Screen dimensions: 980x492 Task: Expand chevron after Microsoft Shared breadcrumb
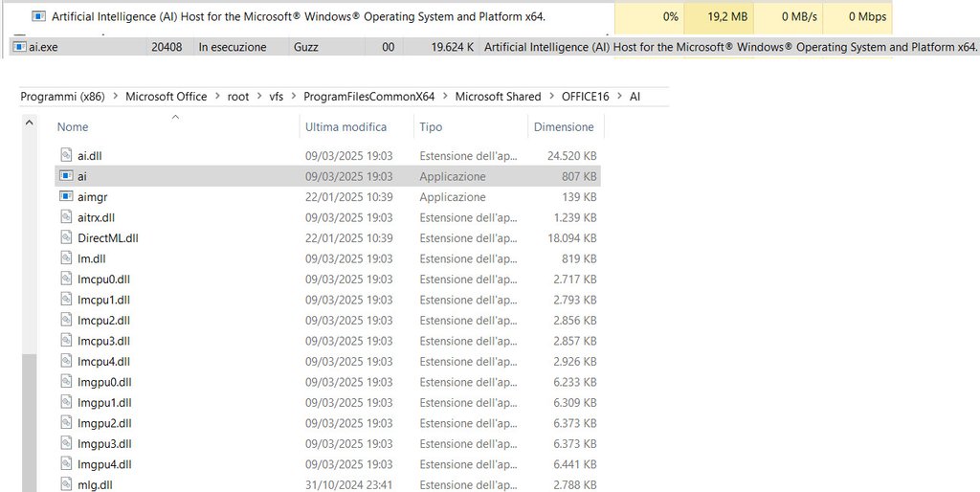click(x=552, y=97)
